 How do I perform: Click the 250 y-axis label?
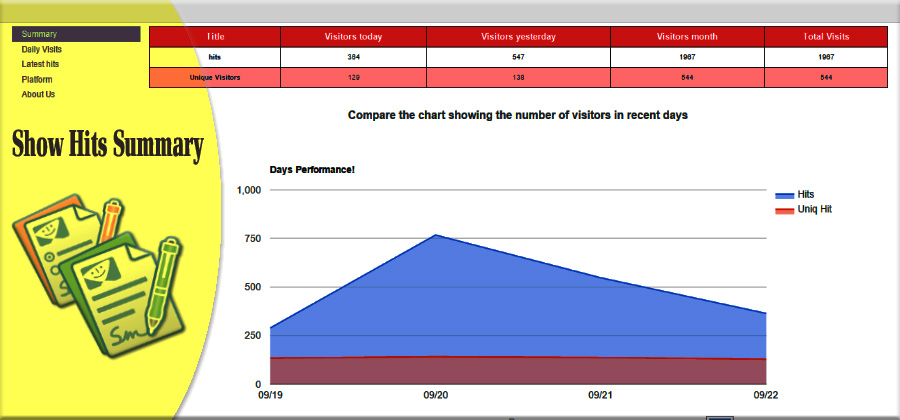pos(254,336)
